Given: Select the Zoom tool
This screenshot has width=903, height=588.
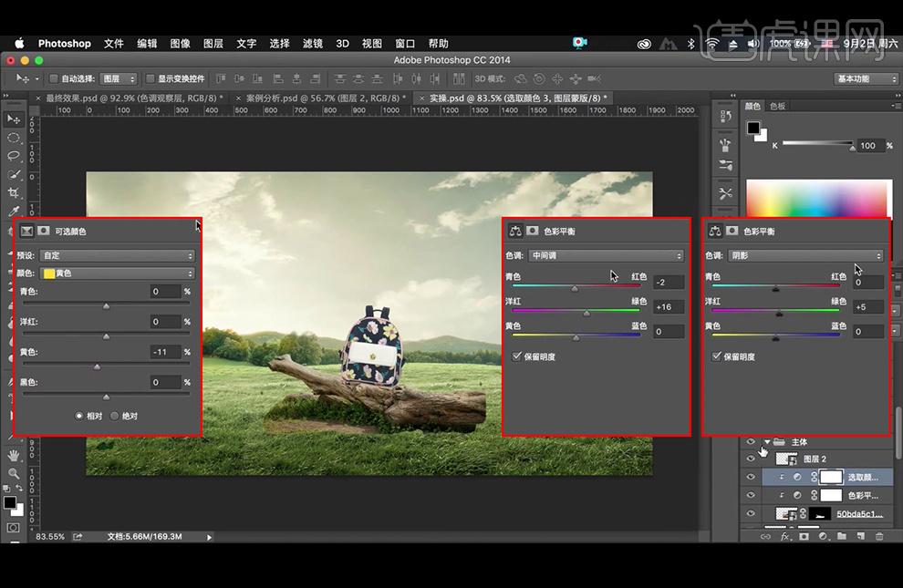Looking at the screenshot, I should pyautogui.click(x=14, y=473).
